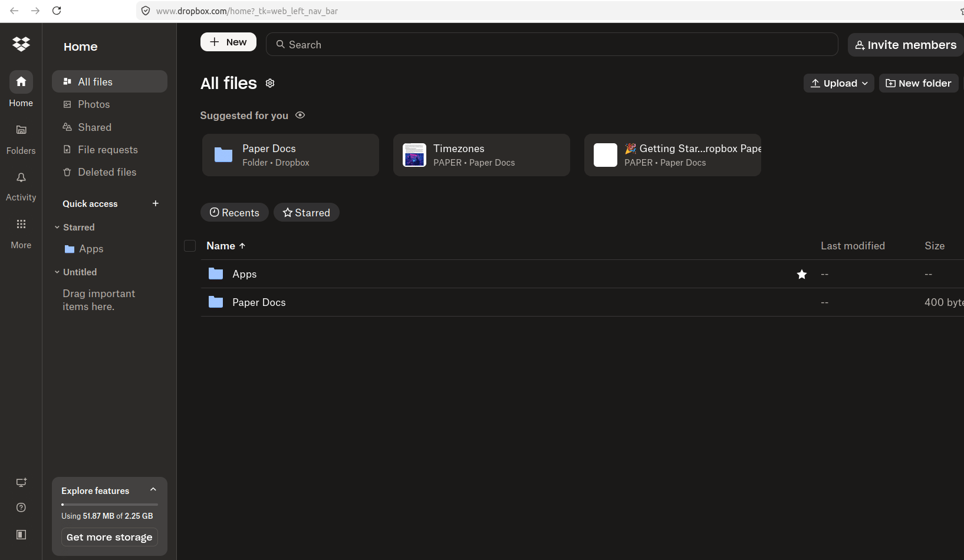Click the storage usage progress bar
Image resolution: width=964 pixels, height=560 pixels.
point(110,505)
